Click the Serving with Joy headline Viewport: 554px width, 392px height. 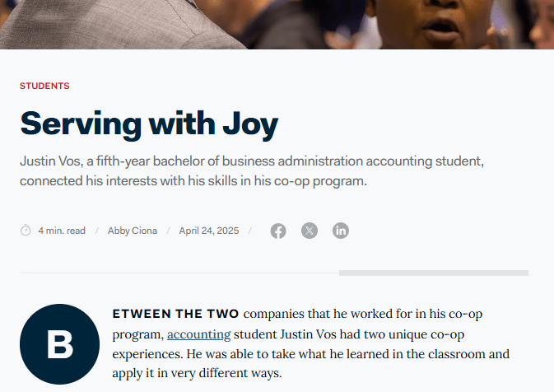[x=149, y=124]
